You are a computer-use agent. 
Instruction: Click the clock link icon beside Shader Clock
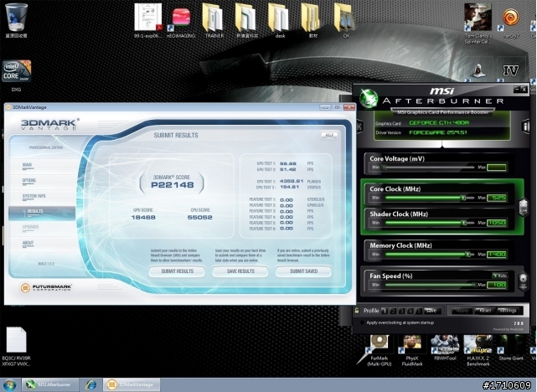pyautogui.click(x=524, y=207)
